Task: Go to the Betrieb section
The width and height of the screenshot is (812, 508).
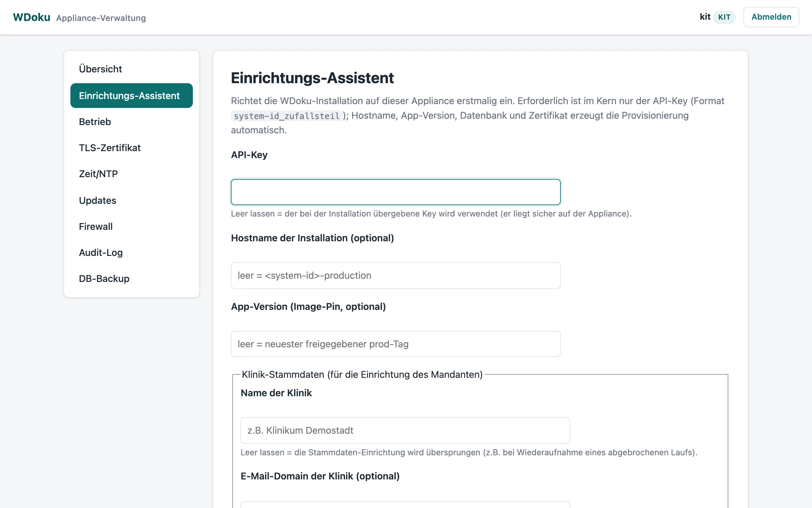Action: pyautogui.click(x=131, y=122)
